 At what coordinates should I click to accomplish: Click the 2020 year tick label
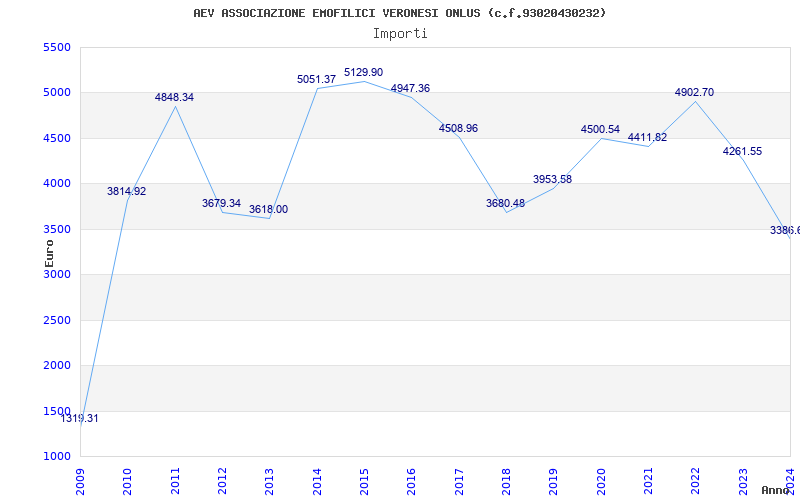pyautogui.click(x=601, y=481)
